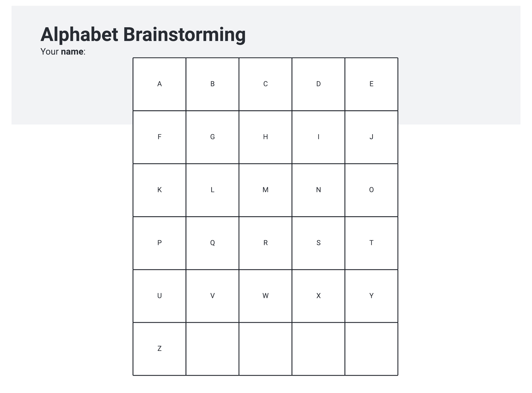
Task: Click the letter E cell
Action: [x=371, y=84]
